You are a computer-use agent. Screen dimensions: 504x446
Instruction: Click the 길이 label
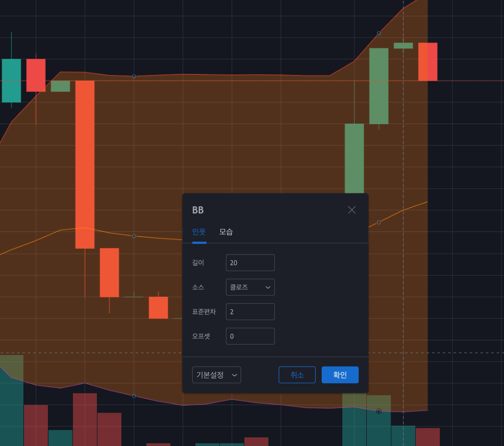click(x=198, y=262)
